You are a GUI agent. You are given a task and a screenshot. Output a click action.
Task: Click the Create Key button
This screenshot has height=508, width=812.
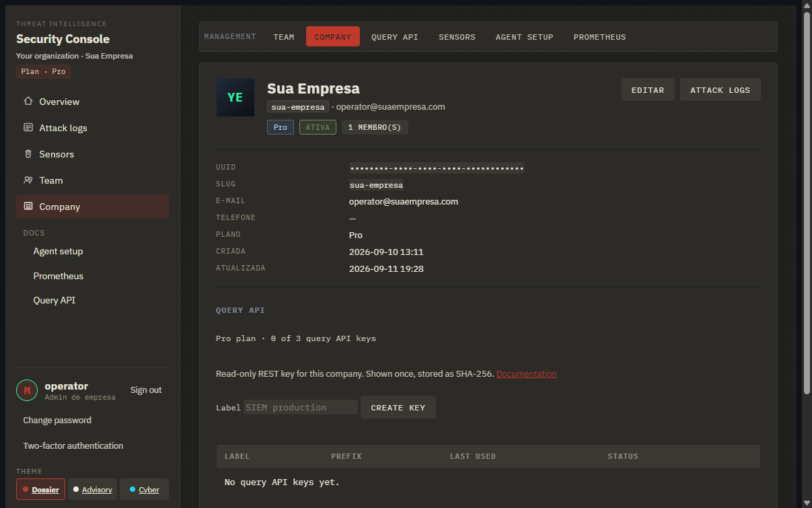[398, 407]
